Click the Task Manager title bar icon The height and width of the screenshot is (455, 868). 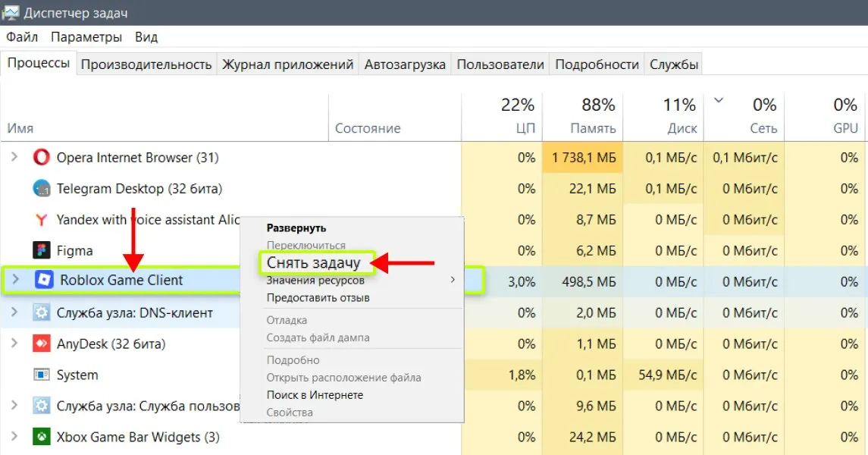point(11,12)
